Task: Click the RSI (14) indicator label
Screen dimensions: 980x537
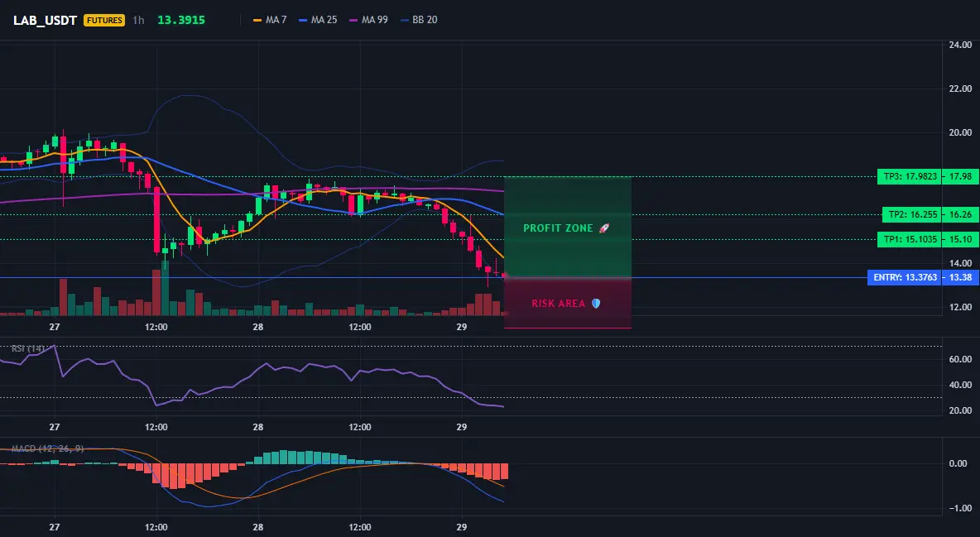Action: (x=27, y=348)
